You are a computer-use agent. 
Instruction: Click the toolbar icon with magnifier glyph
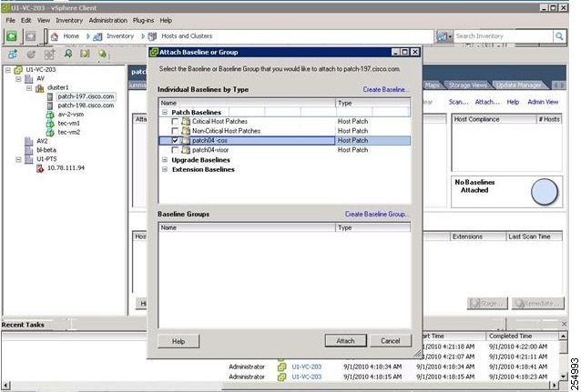(x=67, y=54)
